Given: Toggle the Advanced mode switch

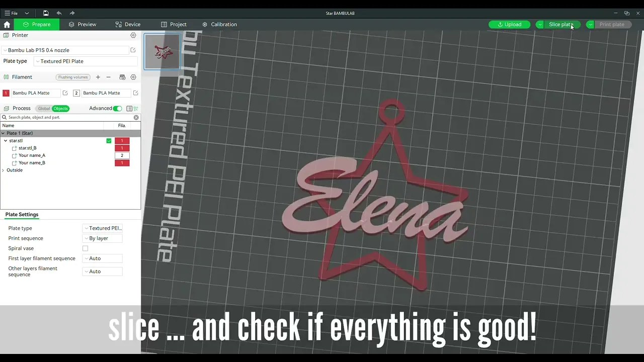Looking at the screenshot, I should [x=117, y=109].
